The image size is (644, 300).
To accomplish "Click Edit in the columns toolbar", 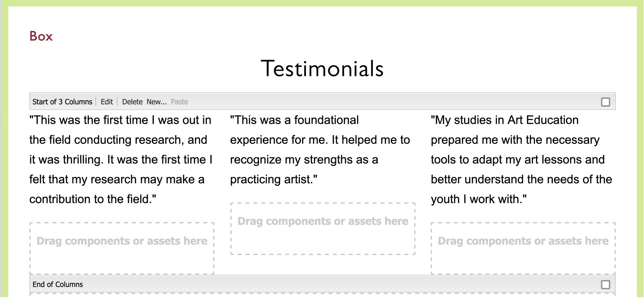I will point(107,102).
